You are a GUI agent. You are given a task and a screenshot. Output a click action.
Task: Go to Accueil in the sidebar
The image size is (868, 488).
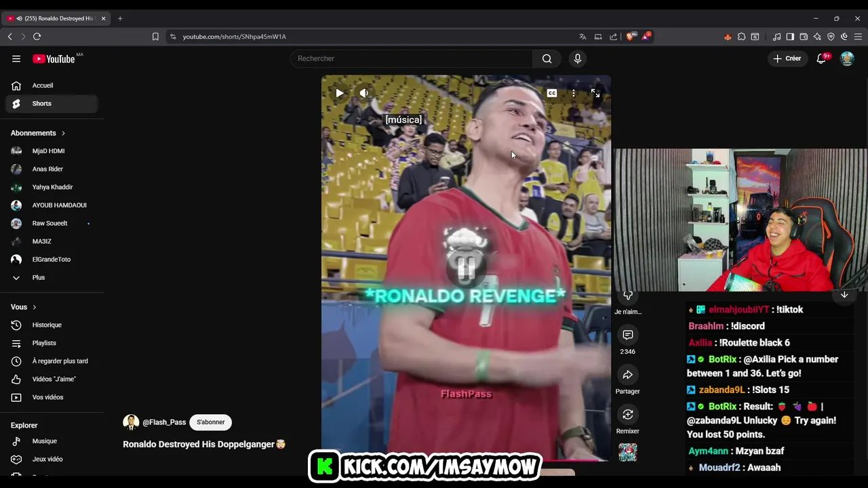tap(52, 85)
